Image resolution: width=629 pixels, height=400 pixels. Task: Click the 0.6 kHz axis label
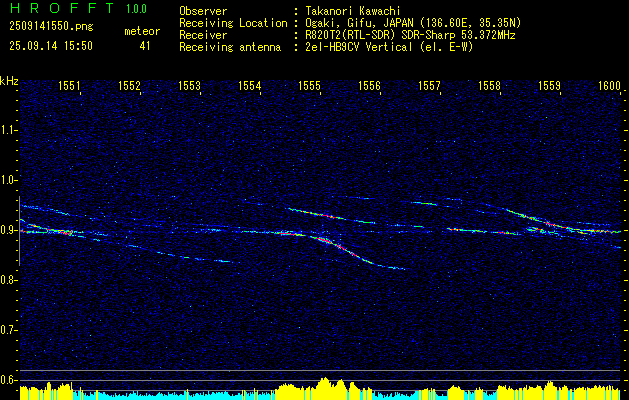tap(8, 380)
